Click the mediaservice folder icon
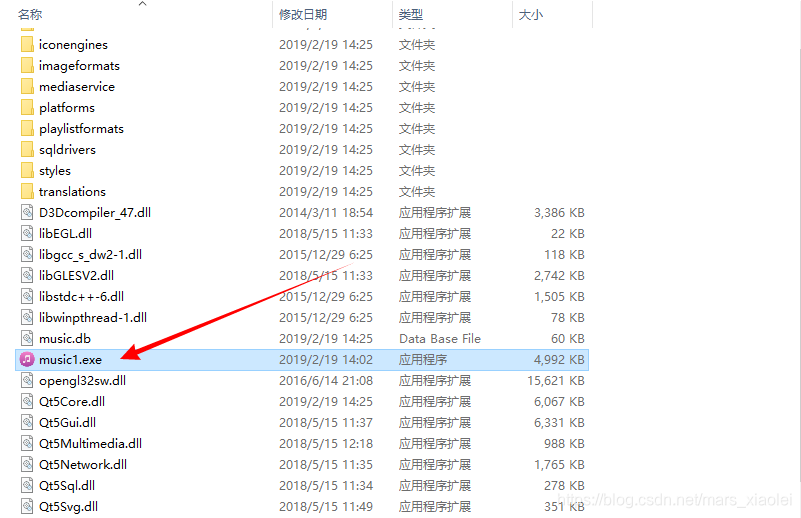 tap(28, 86)
